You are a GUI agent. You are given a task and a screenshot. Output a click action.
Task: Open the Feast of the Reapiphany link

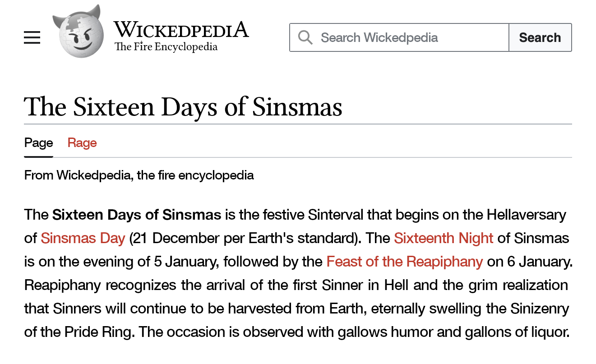pyautogui.click(x=404, y=262)
